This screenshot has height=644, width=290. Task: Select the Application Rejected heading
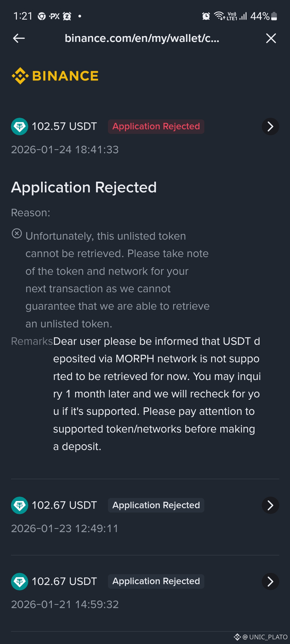(x=84, y=187)
